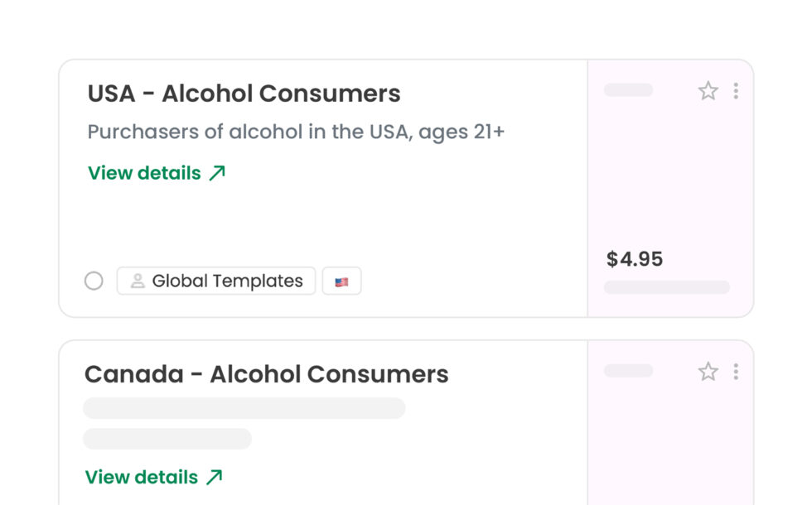Screen dimensions: 812x505
Task: Click the USA purchasers ages 21+ description
Action: click(296, 132)
